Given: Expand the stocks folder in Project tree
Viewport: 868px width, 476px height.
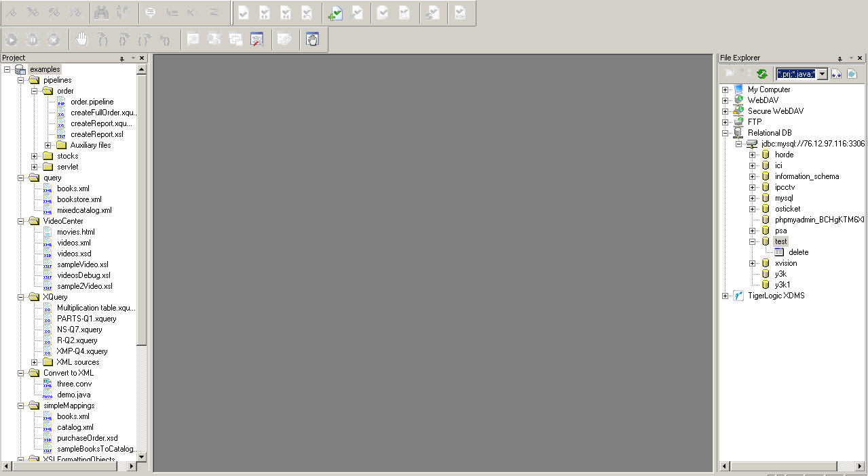Looking at the screenshot, I should [35, 156].
